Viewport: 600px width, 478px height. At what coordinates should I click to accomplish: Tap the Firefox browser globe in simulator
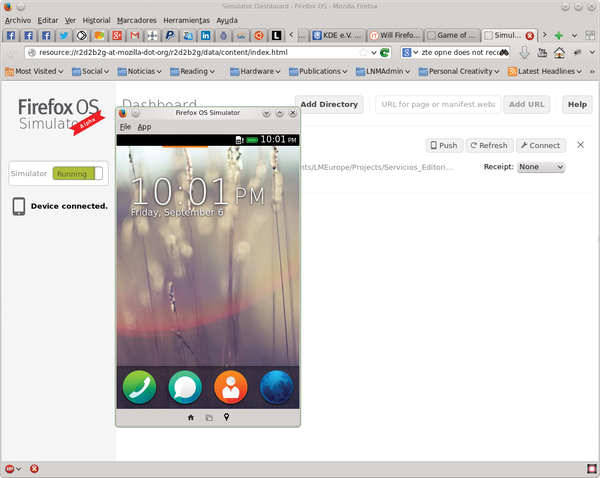pyautogui.click(x=276, y=387)
